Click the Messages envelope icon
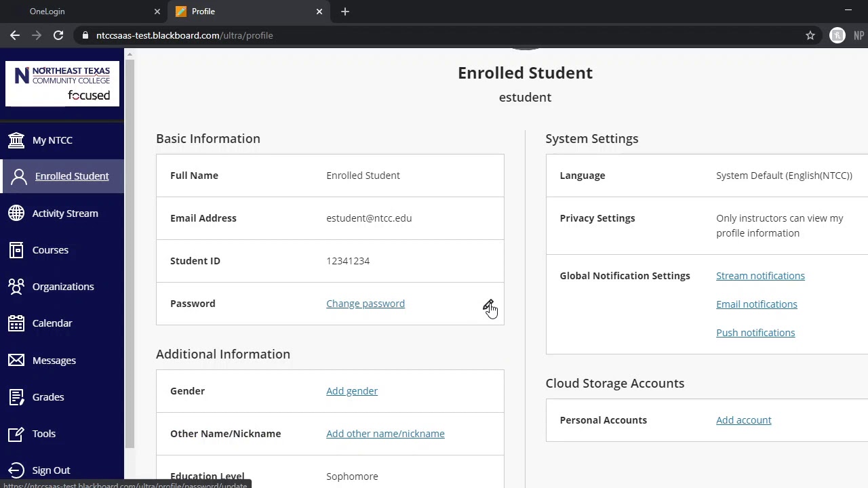 16,361
